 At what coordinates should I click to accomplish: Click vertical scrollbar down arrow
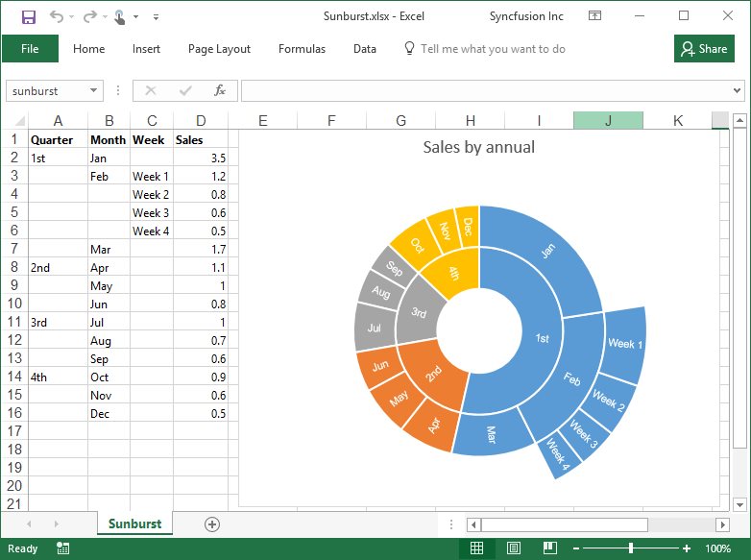(739, 504)
